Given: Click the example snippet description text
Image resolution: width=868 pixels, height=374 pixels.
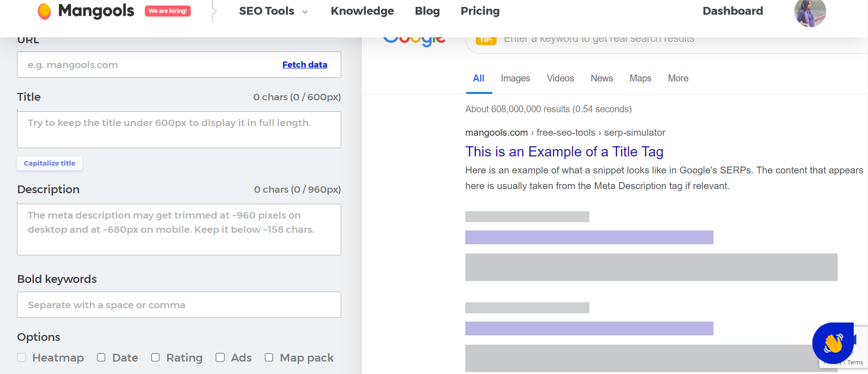Looking at the screenshot, I should tap(664, 178).
